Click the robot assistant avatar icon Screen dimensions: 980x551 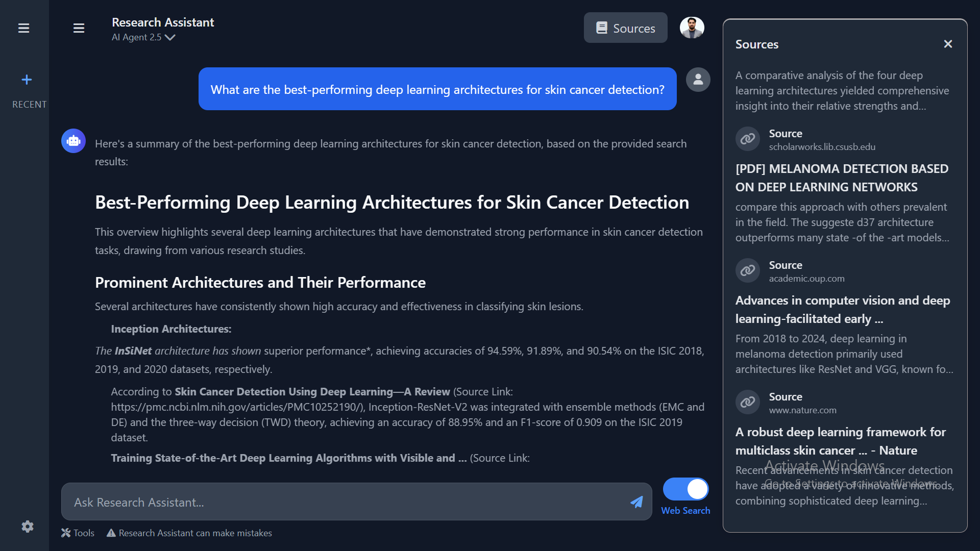click(x=73, y=141)
